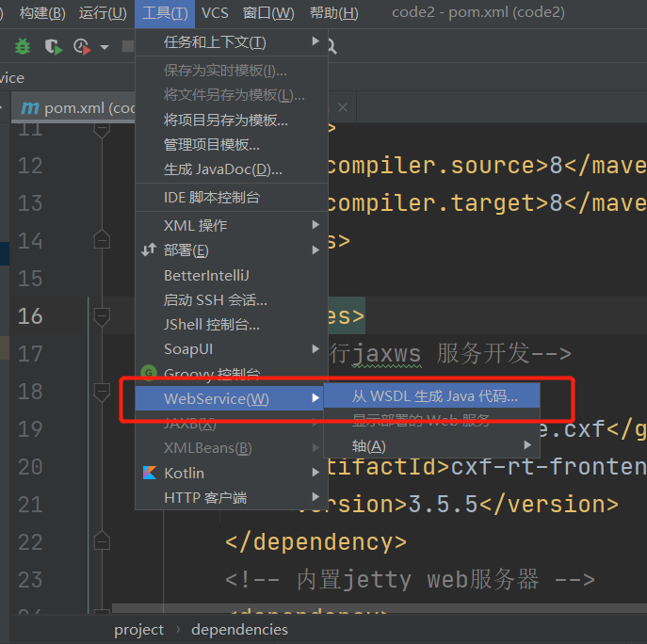
Task: Choose 启动 SSH 会话...
Action: [232, 300]
